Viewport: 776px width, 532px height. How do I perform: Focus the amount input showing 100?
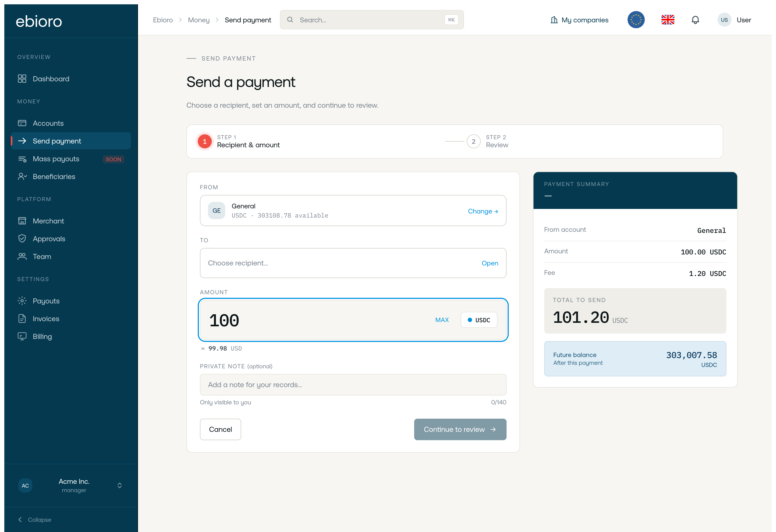click(x=353, y=320)
